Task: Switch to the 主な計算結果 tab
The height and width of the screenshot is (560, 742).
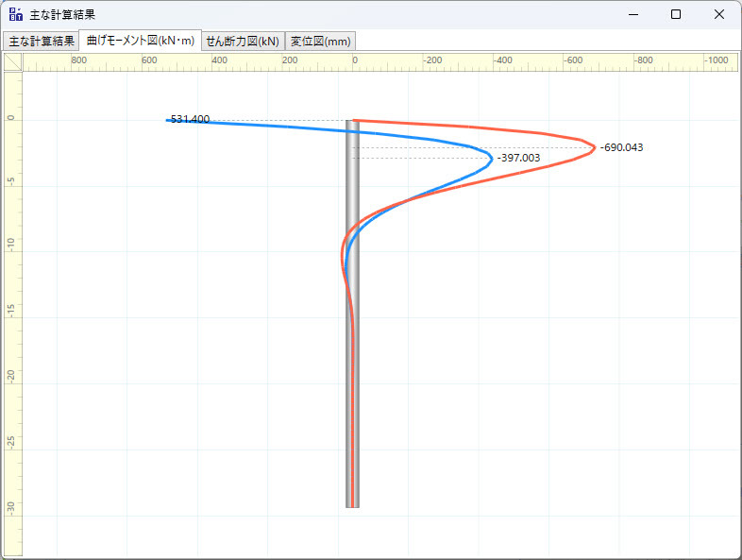Action: coord(41,41)
